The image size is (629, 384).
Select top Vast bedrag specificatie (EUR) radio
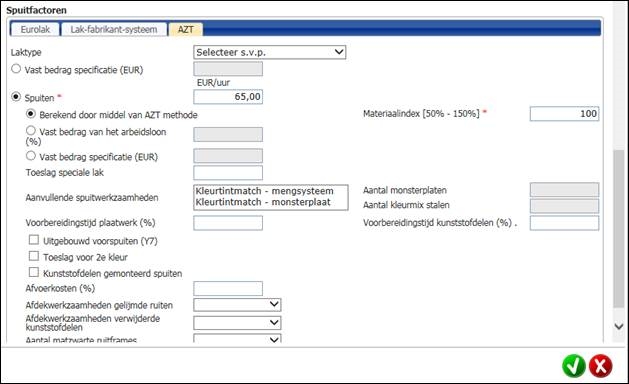(16, 69)
